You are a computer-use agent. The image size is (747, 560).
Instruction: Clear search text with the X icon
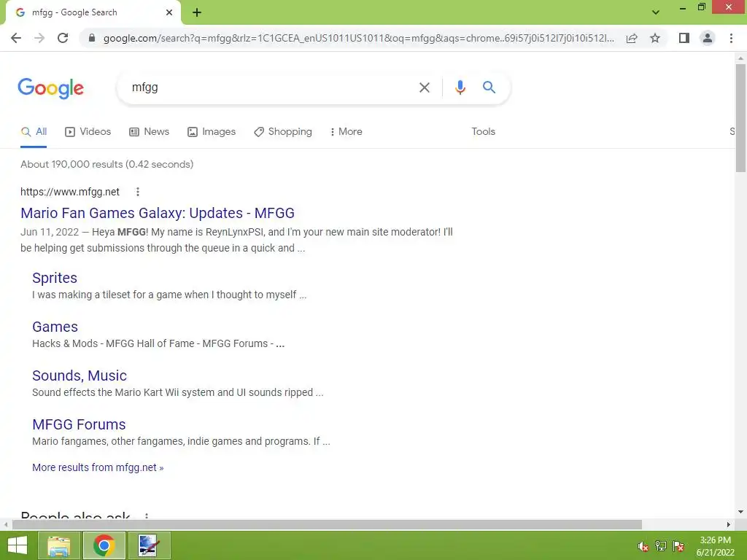point(424,87)
